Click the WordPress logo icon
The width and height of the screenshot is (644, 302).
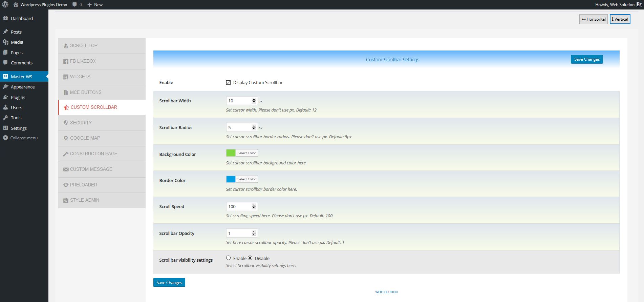click(5, 5)
